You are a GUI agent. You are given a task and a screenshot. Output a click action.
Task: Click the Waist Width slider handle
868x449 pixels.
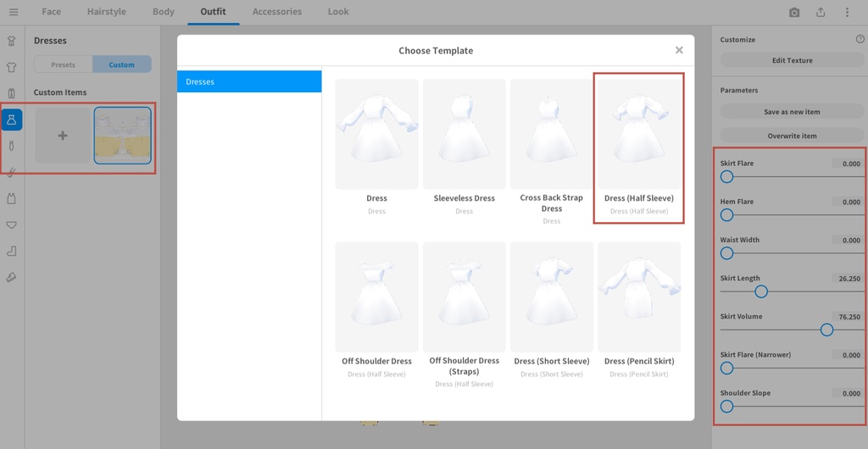(x=726, y=253)
